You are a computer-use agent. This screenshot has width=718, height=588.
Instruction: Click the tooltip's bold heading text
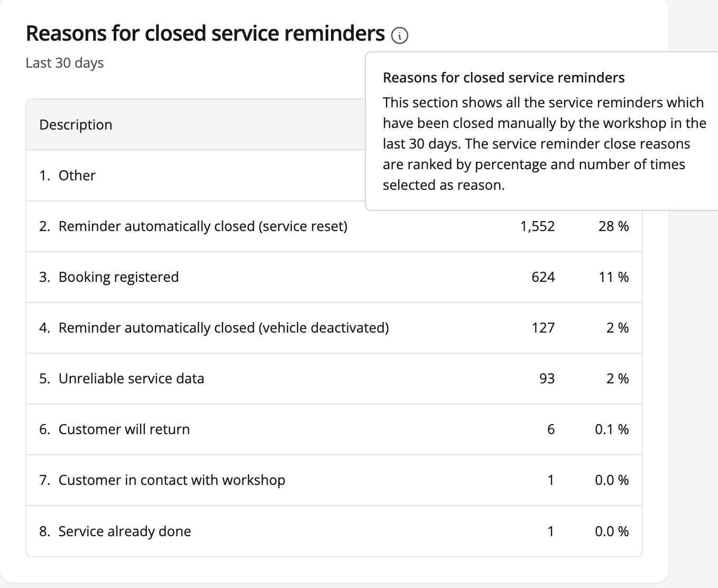pos(503,78)
